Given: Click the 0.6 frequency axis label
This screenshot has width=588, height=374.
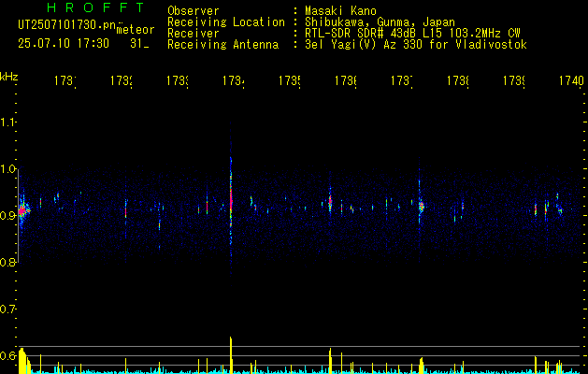Looking at the screenshot, I should point(7,355).
